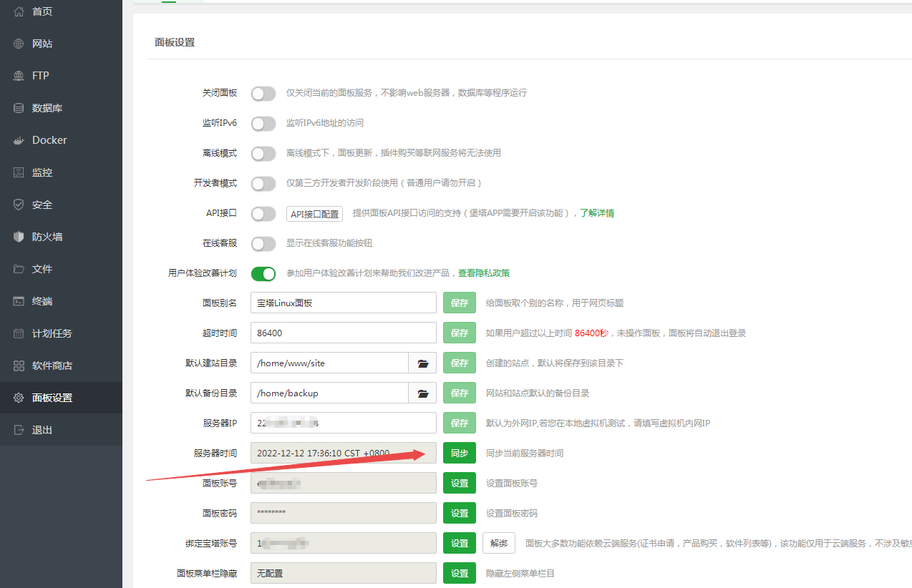Click the 终端 terminal icon

click(x=19, y=301)
